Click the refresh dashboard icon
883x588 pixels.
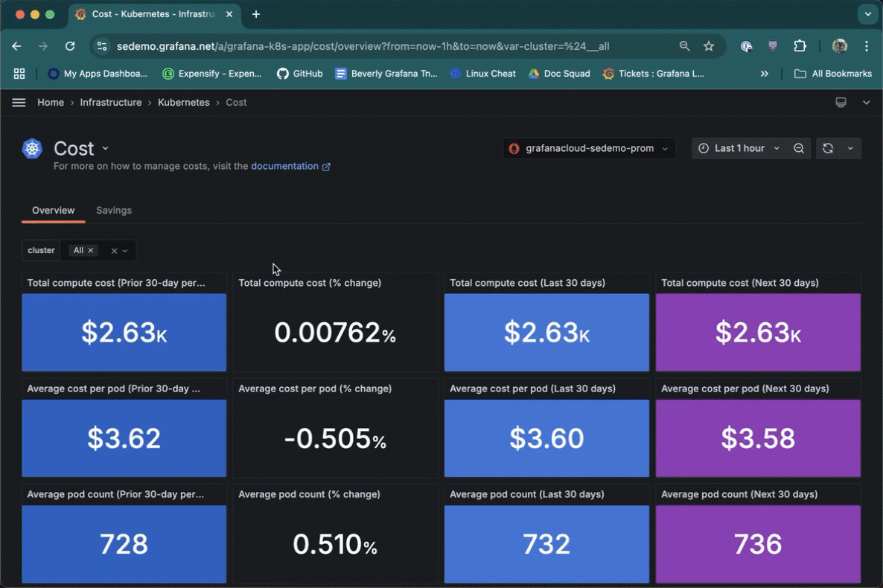(827, 148)
